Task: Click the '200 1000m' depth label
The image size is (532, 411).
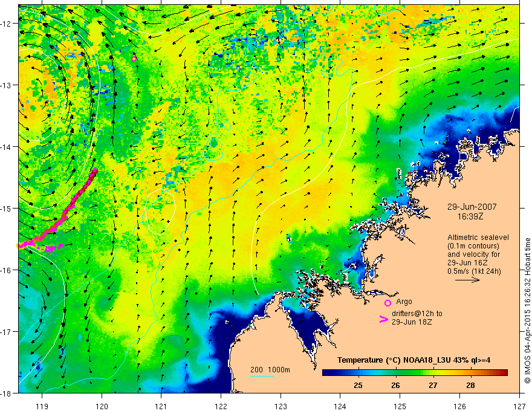Action: tap(270, 370)
